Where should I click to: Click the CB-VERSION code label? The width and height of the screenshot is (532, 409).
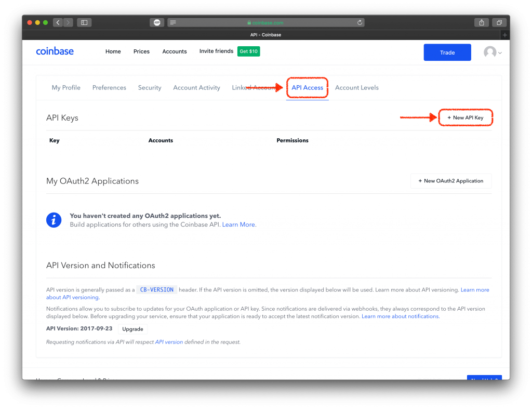157,290
